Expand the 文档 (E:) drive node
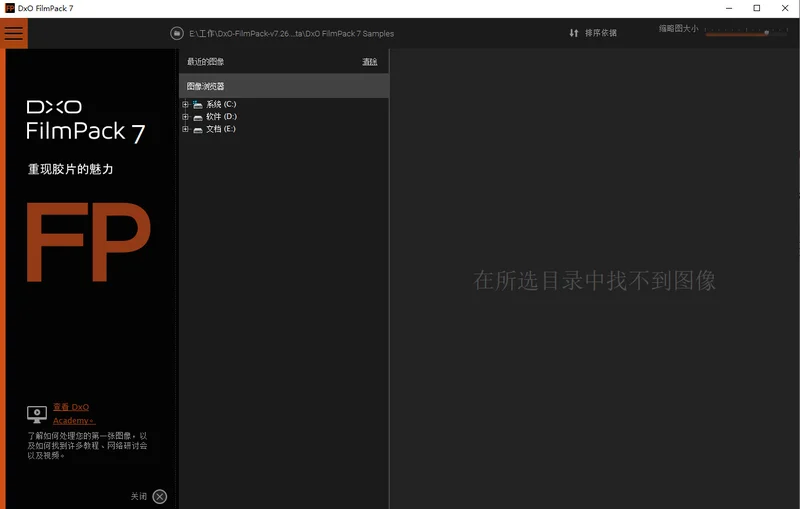The image size is (800, 509). 185,129
